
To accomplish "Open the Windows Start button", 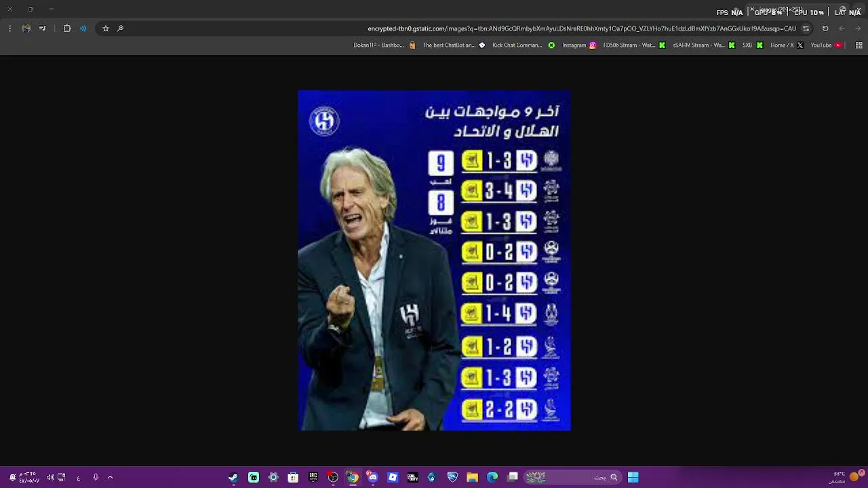I will (x=633, y=477).
